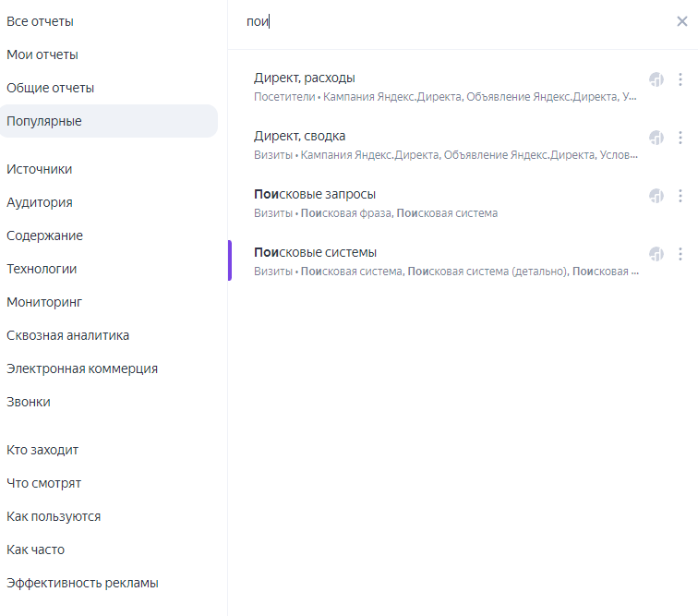Screen dimensions: 698x616
Task: Open the Поисковые запросы report
Action: 315,194
